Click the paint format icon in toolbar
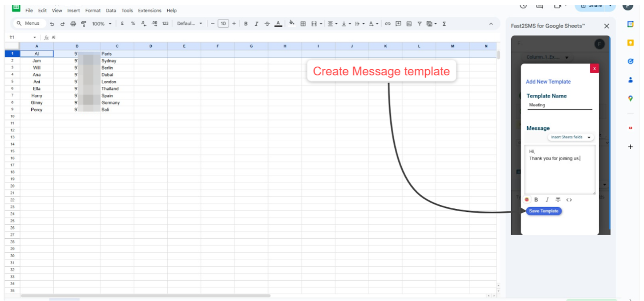 84,24
